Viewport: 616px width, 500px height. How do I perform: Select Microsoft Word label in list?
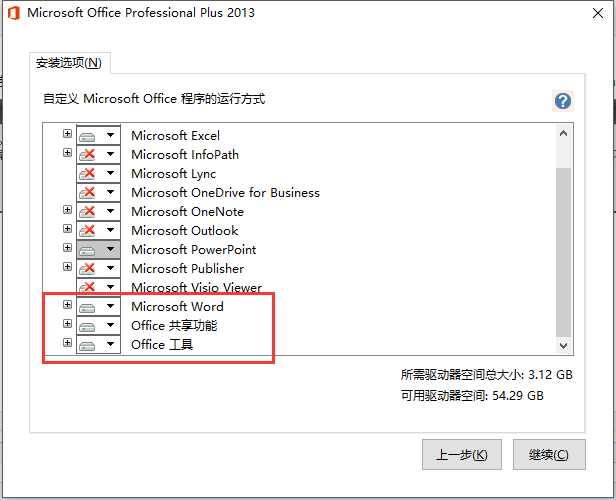coord(177,306)
